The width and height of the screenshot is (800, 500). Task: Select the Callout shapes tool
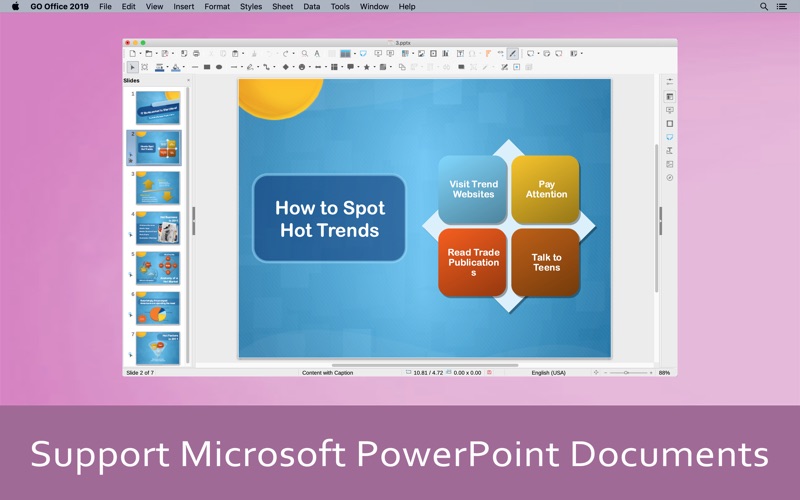351,67
